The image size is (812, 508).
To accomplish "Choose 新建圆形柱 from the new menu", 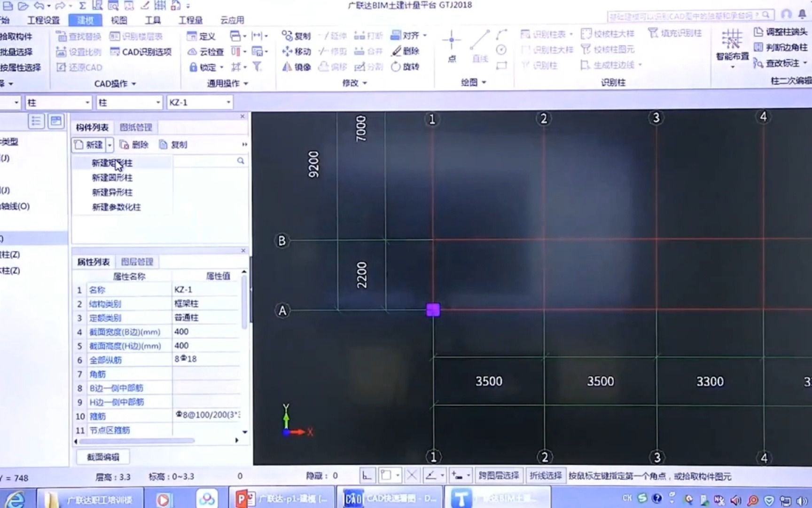I will pos(112,178).
